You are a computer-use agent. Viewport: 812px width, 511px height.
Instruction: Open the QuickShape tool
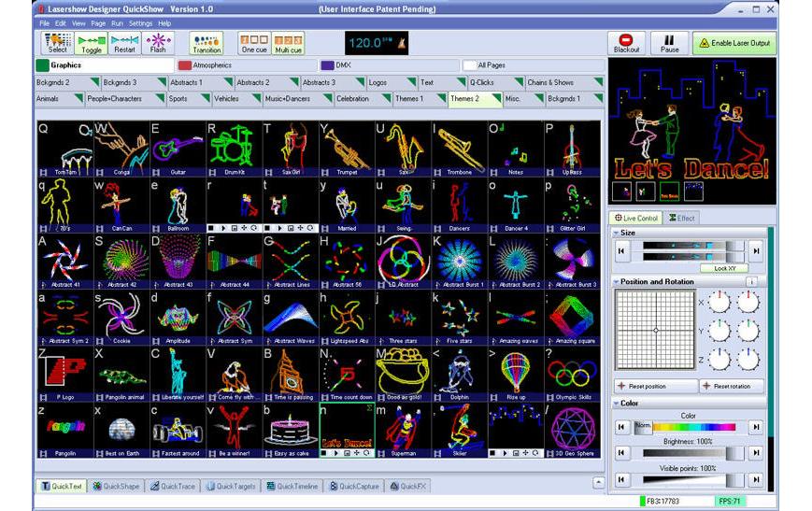(x=116, y=486)
